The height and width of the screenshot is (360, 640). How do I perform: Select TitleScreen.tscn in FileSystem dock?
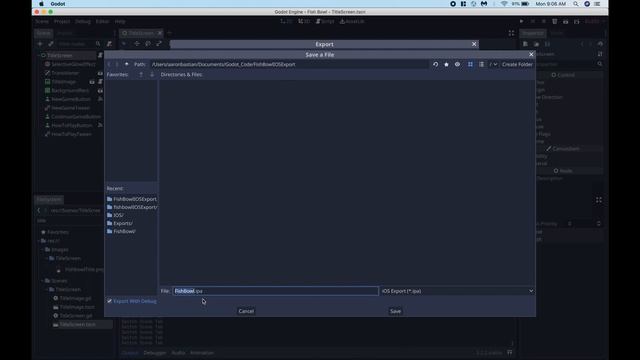click(78, 324)
